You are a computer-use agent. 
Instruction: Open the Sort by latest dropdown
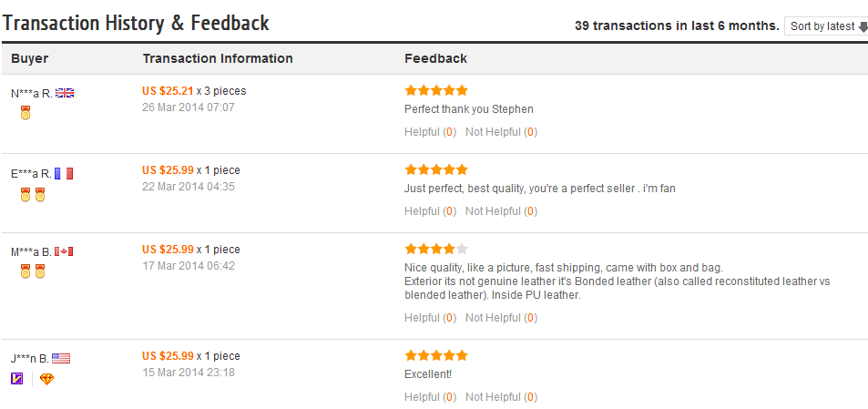(x=826, y=26)
